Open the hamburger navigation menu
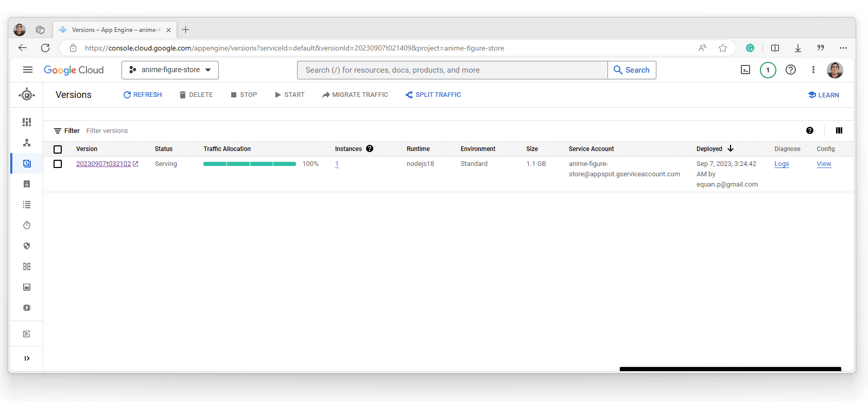The height and width of the screenshot is (401, 868). pyautogui.click(x=28, y=70)
